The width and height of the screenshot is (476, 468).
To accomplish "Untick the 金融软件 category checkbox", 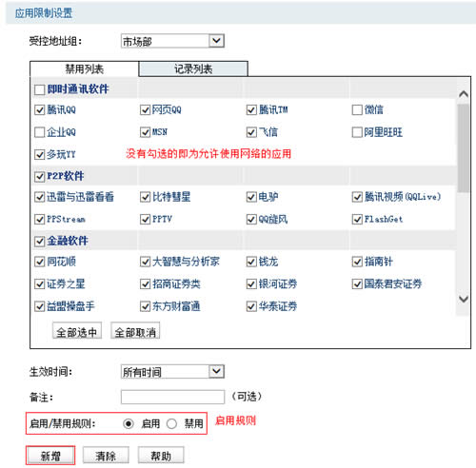I will pyautogui.click(x=39, y=242).
